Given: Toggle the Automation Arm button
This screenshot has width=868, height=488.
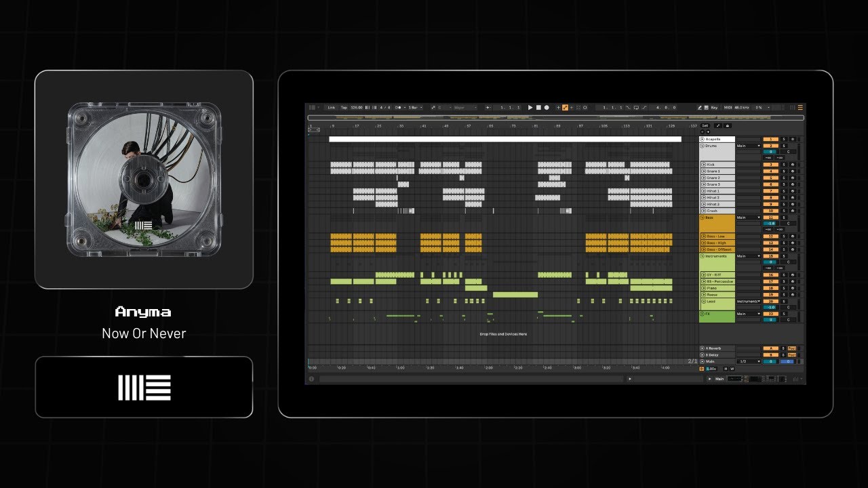Looking at the screenshot, I should pyautogui.click(x=565, y=107).
